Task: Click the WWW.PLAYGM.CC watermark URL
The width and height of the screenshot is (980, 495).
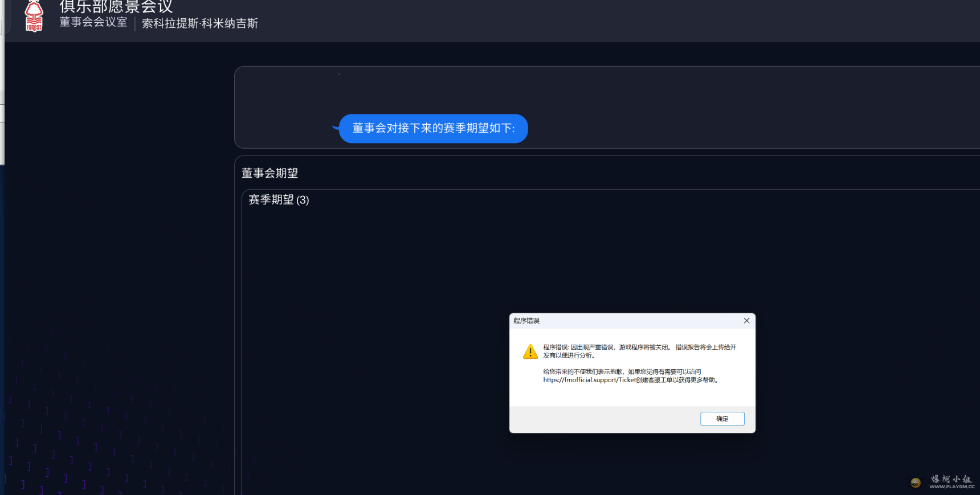Action: click(952, 487)
